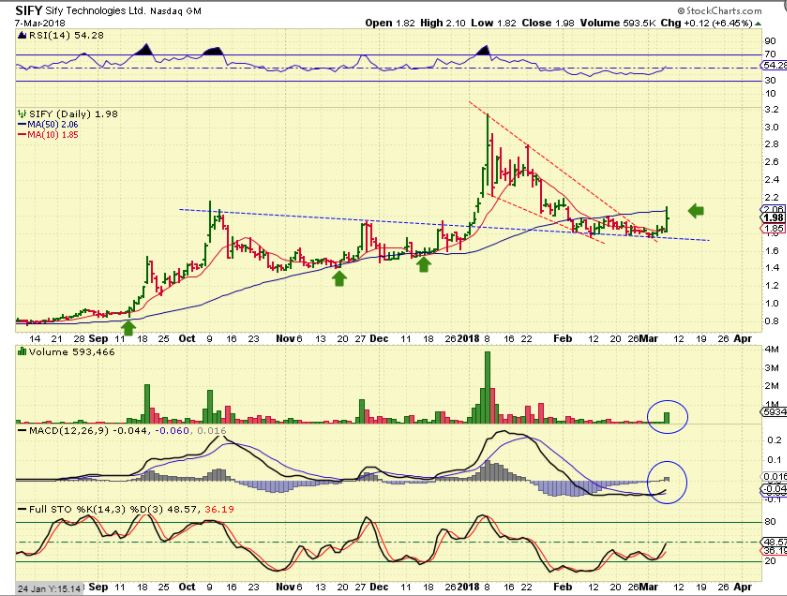Click the candlestick icon before SIFY (Daily)
Screen dimensions: 787x596
coord(22,114)
